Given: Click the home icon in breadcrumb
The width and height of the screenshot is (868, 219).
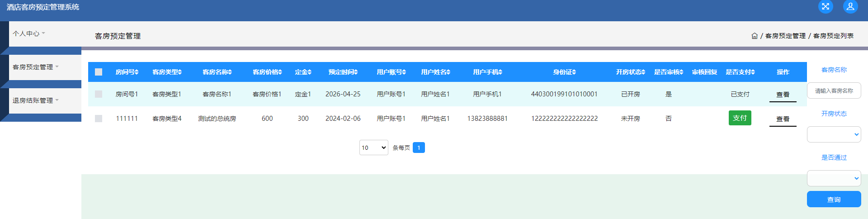Looking at the screenshot, I should (x=755, y=36).
